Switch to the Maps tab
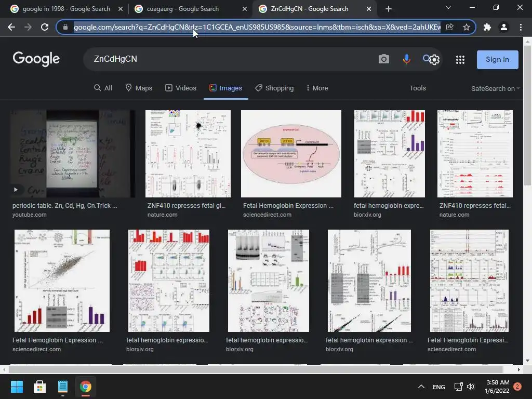The image size is (532, 399). point(139,88)
